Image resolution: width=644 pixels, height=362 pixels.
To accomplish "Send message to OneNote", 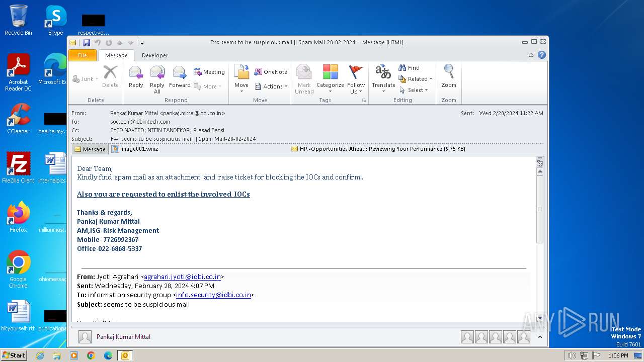I will point(271,72).
